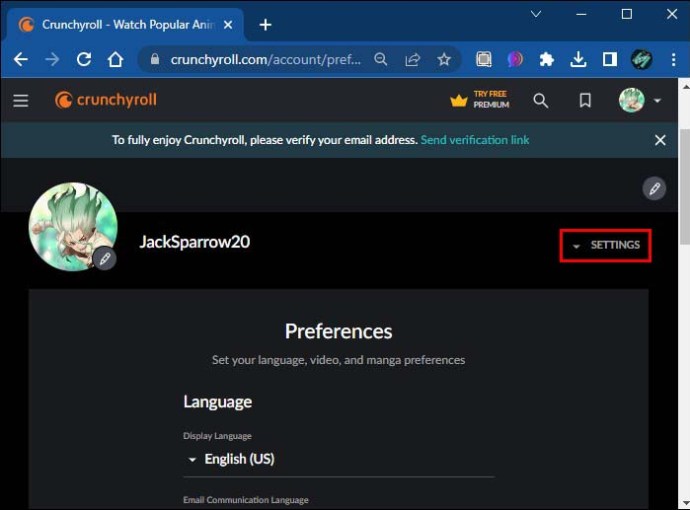
Task: Click the browser forward arrow
Action: [x=52, y=59]
